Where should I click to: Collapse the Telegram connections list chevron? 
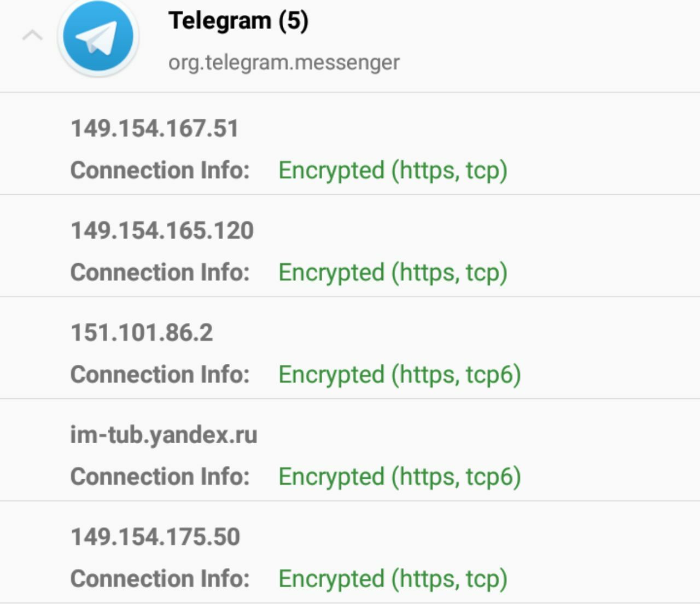click(32, 37)
